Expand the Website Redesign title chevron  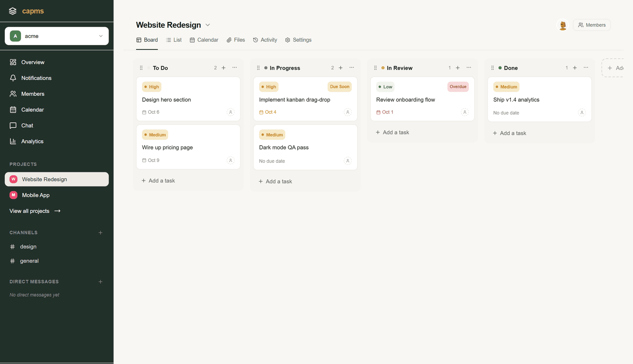coord(208,25)
